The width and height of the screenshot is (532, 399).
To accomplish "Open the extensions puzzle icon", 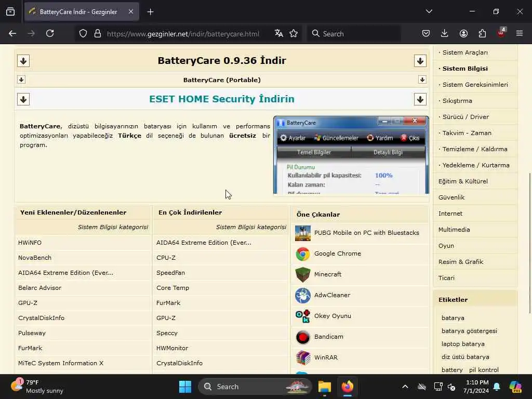I will (482, 34).
